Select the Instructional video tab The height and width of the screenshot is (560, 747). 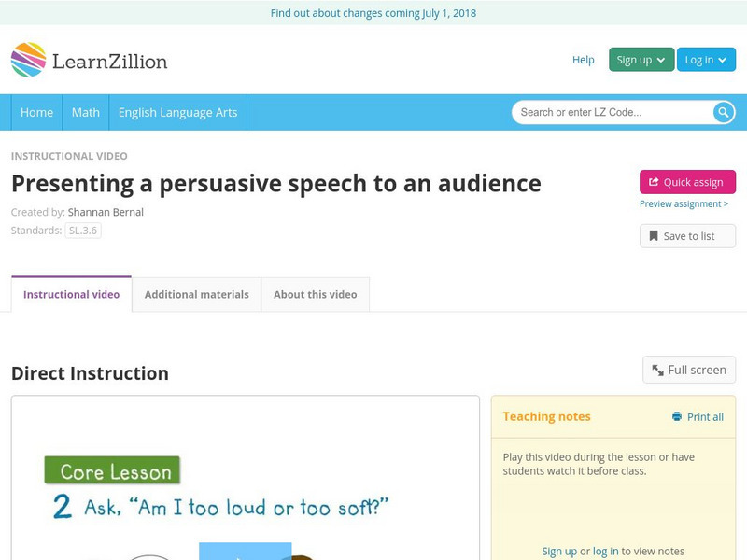pyautogui.click(x=70, y=294)
